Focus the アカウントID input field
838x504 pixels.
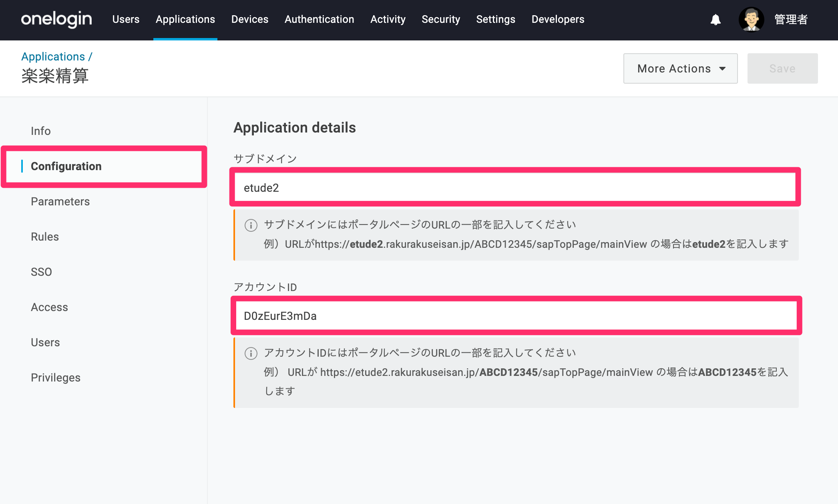516,315
